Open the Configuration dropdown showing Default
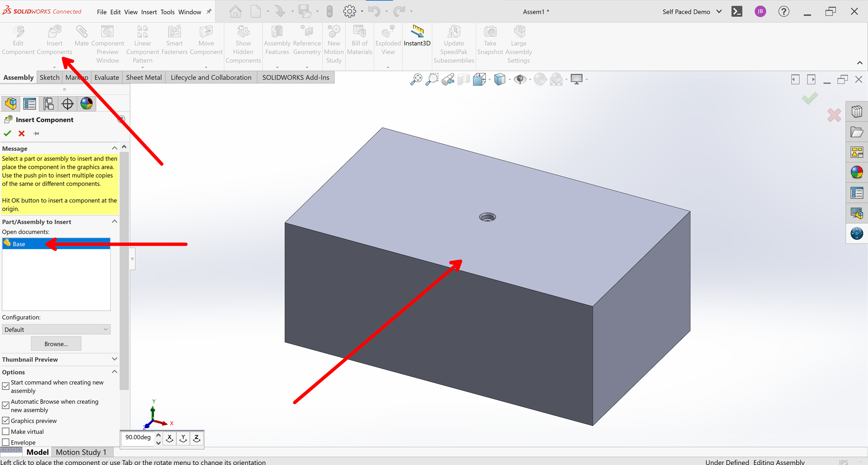The image size is (868, 465). point(56,329)
